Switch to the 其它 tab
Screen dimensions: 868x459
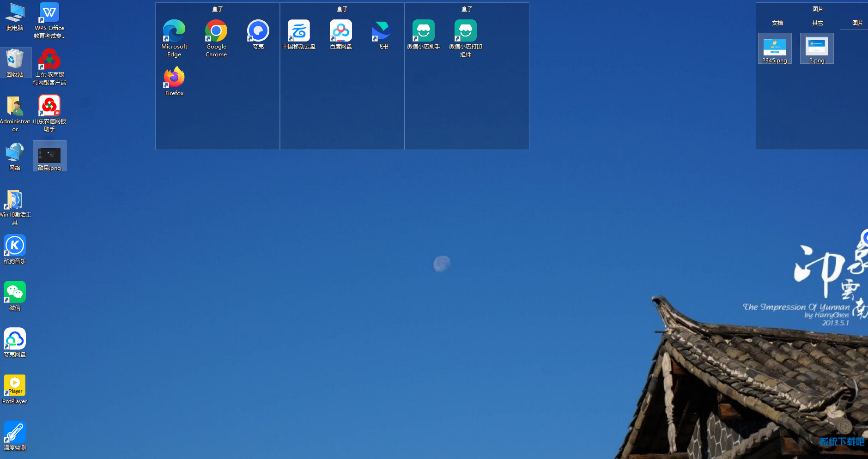click(x=818, y=23)
